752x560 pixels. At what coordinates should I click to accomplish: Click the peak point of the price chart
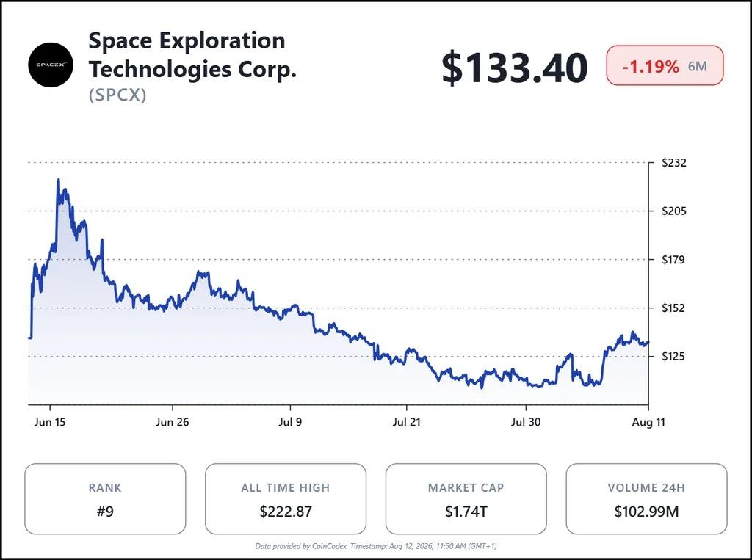point(59,180)
